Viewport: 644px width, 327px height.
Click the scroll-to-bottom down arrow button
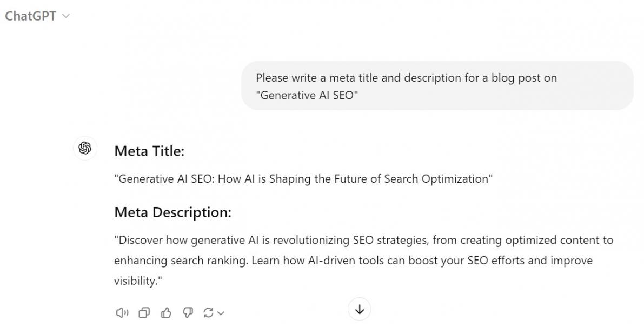click(x=360, y=310)
